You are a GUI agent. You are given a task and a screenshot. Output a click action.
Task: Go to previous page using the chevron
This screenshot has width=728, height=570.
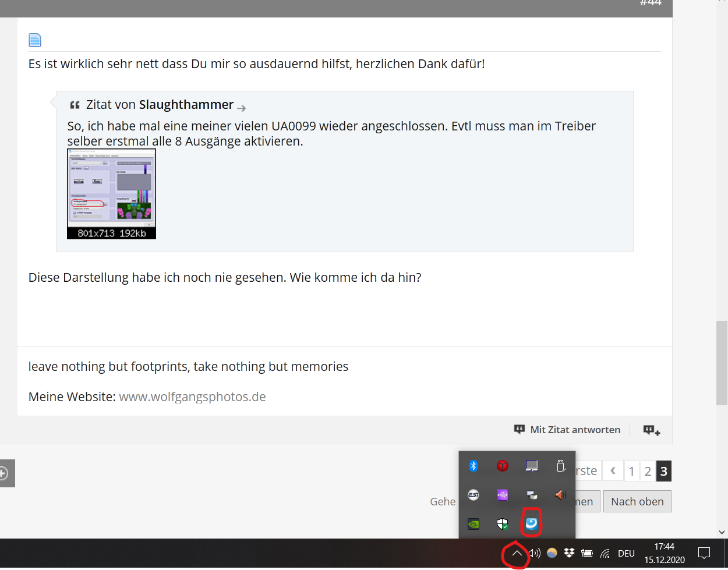pos(613,471)
